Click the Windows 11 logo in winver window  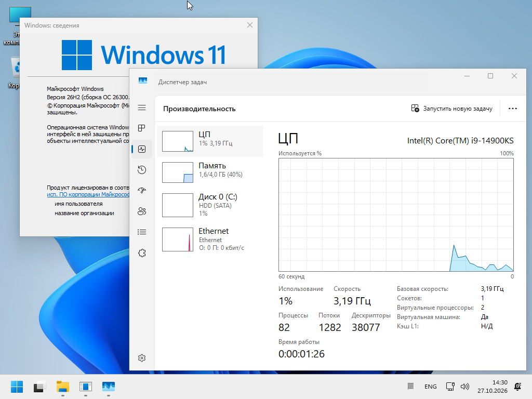(143, 55)
